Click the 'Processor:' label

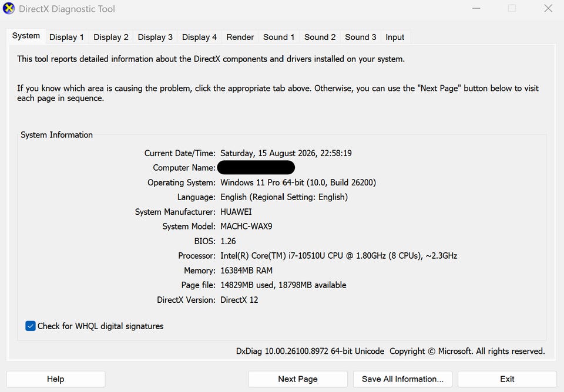pos(197,256)
